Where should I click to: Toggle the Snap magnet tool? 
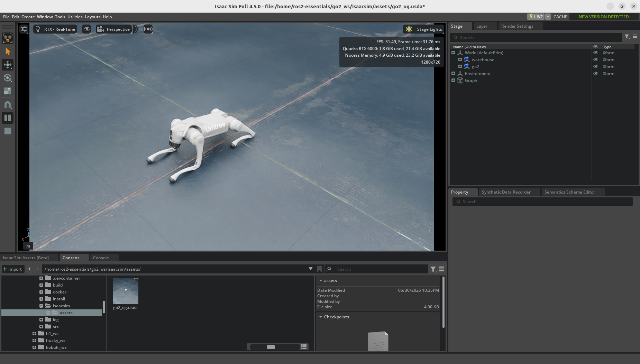point(8,104)
